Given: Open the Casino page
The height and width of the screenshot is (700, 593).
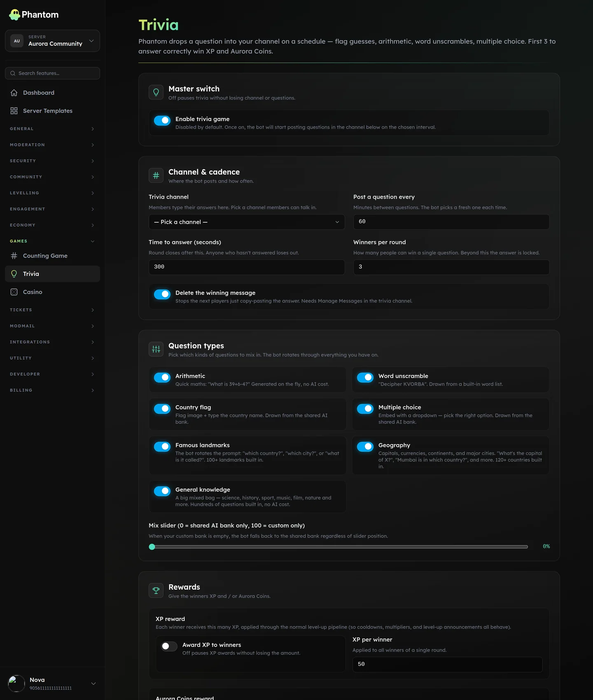Looking at the screenshot, I should [x=52, y=292].
